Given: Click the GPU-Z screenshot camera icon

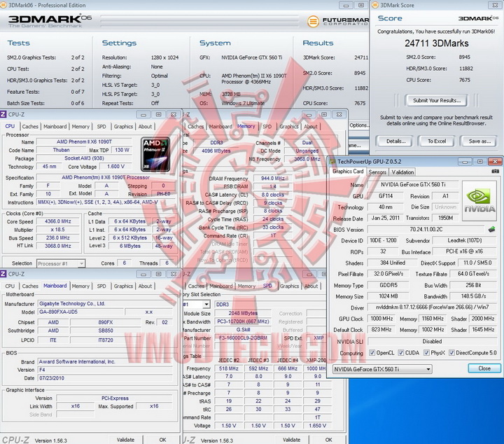Looking at the screenshot, I should coord(496,172).
